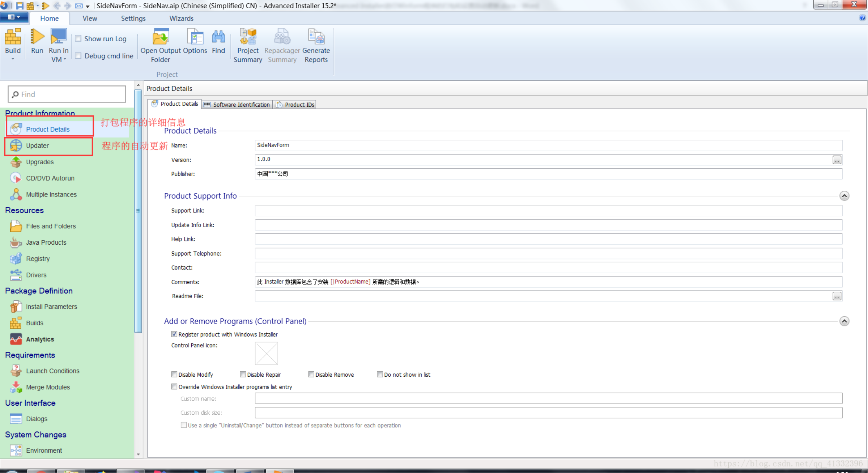Open the Analytics sidebar item
This screenshot has height=473, width=868.
[x=40, y=339]
